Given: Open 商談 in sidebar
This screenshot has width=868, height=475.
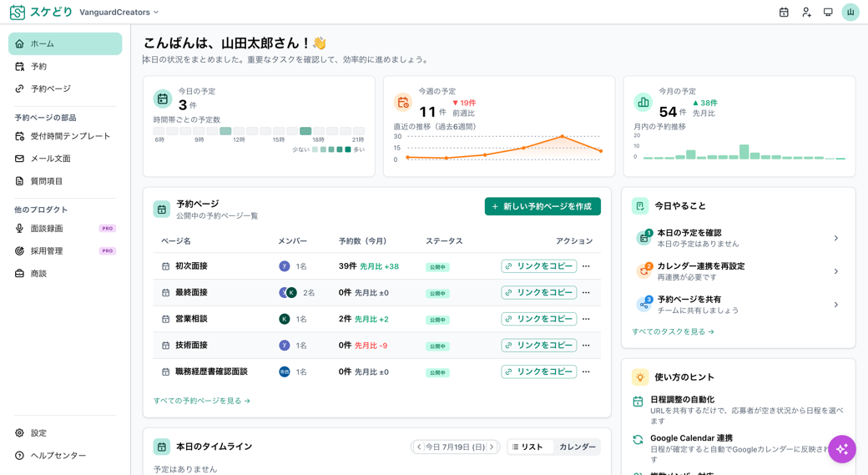Looking at the screenshot, I should pyautogui.click(x=65, y=274).
